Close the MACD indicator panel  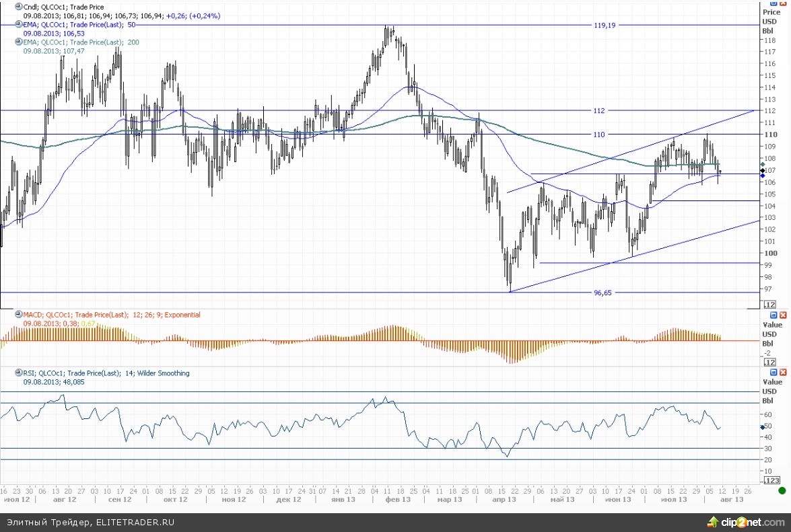[783, 315]
